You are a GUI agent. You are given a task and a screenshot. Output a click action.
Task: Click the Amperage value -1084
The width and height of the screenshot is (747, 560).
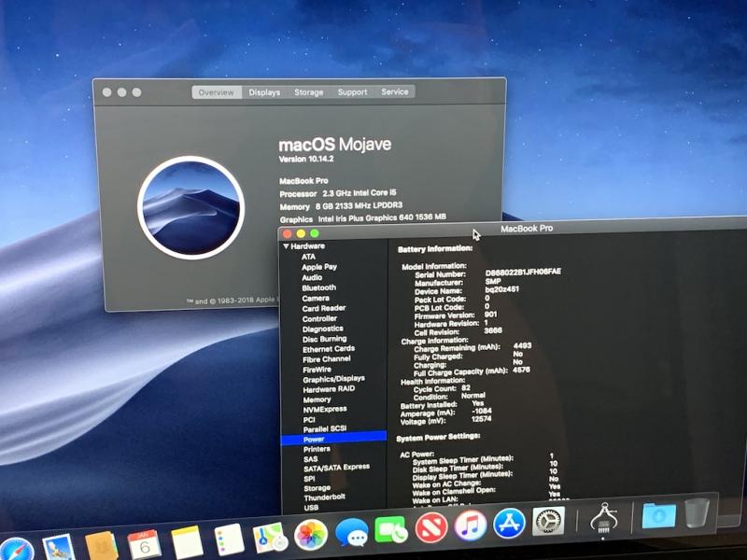482,411
